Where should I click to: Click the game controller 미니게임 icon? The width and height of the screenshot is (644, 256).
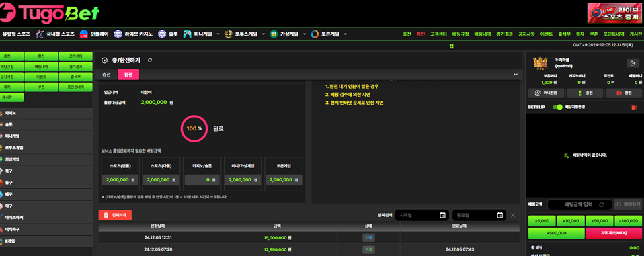coord(188,34)
